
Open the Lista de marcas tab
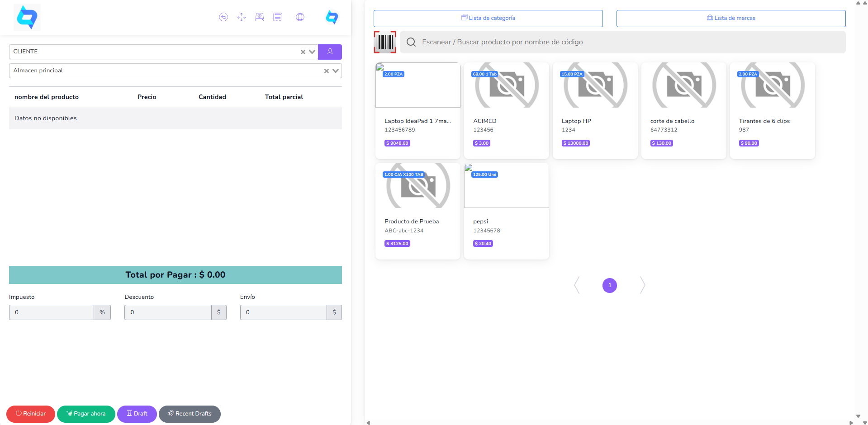click(x=730, y=18)
